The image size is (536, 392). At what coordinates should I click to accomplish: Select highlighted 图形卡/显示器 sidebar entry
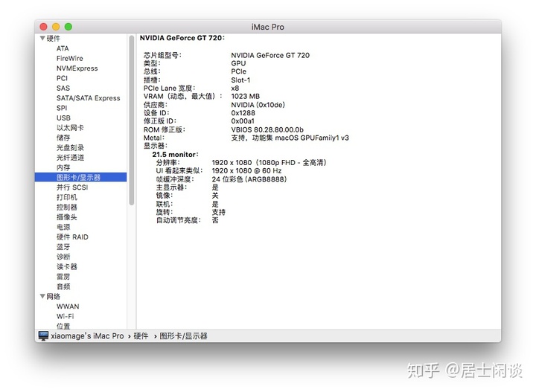(x=80, y=177)
